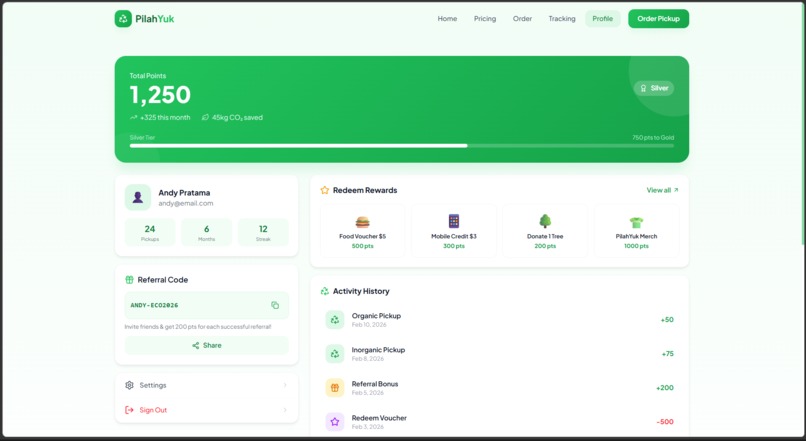This screenshot has height=441, width=806.
Task: Click the ANDY-ECO2026 referral code field
Action: pos(207,305)
